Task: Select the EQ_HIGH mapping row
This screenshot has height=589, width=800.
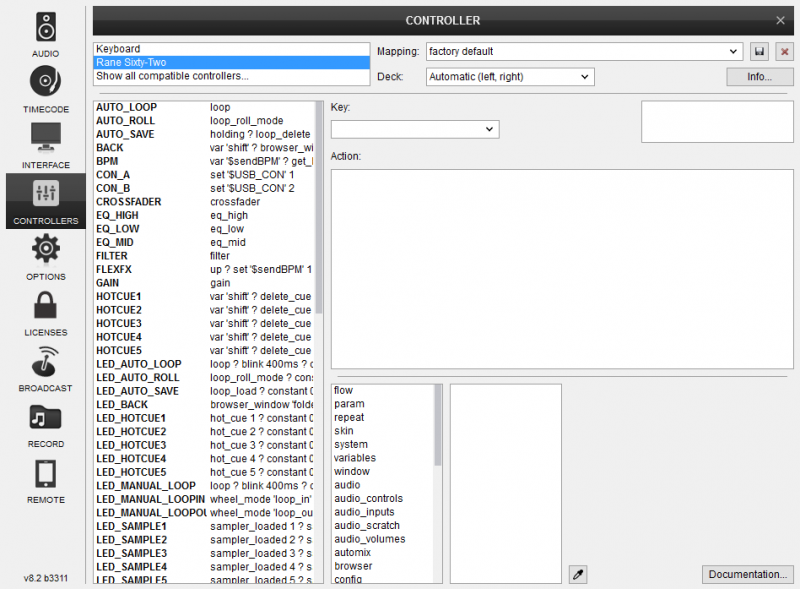Action: [x=205, y=215]
